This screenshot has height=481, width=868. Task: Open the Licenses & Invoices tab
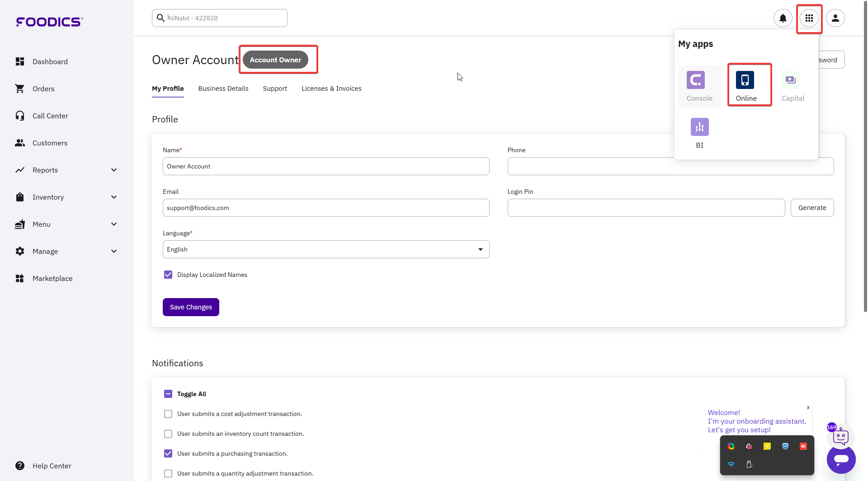[331, 89]
